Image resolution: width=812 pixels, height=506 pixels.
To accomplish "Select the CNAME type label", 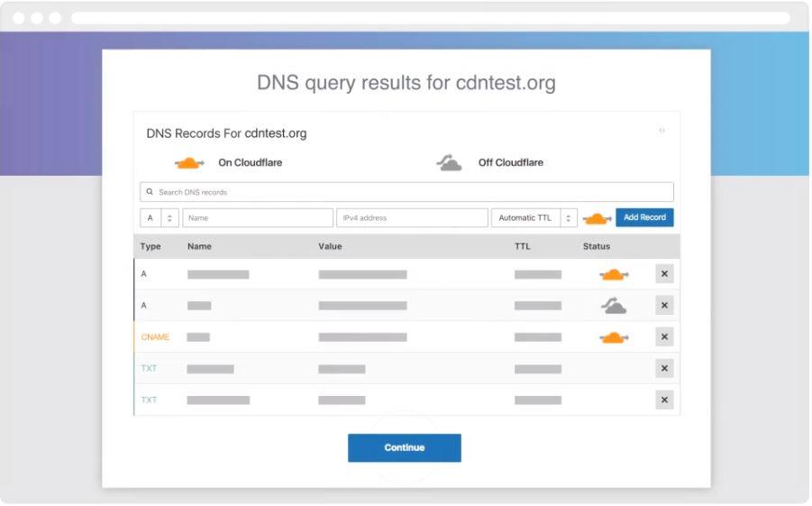I will pyautogui.click(x=155, y=337).
